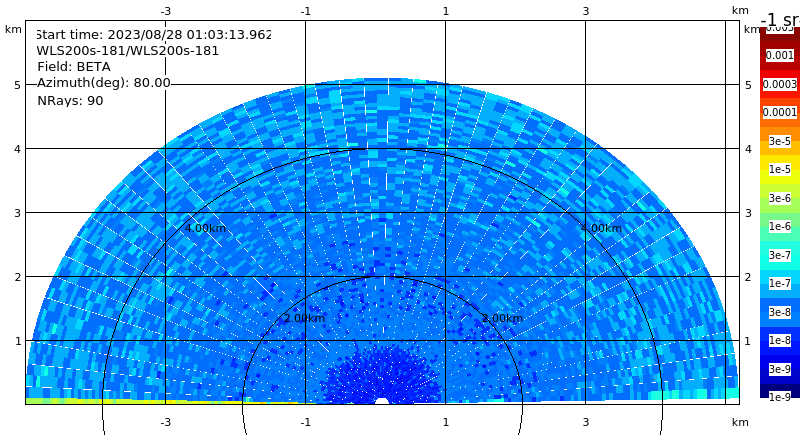Select the 0.0001 color scale label
The height and width of the screenshot is (435, 800).
780,112
